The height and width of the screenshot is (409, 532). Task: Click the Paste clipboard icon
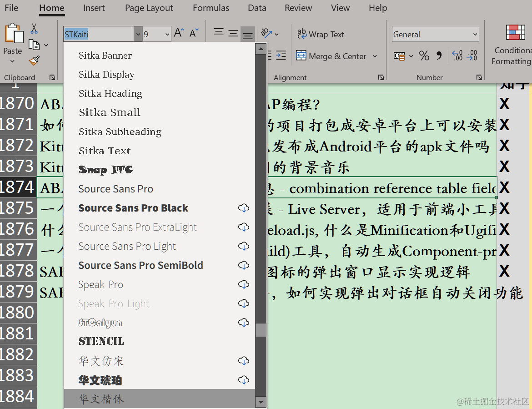click(14, 33)
